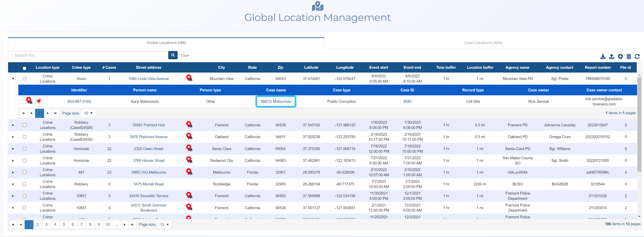This screenshot has width=644, height=237.
Task: Open the SMCO Matsumoto case link
Action: (276, 101)
